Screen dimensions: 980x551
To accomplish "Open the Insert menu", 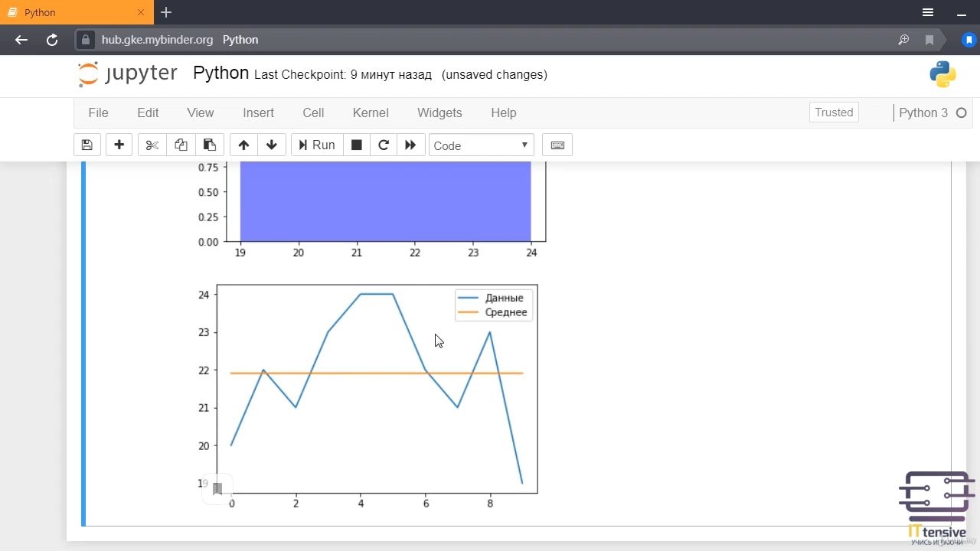I will tap(258, 112).
